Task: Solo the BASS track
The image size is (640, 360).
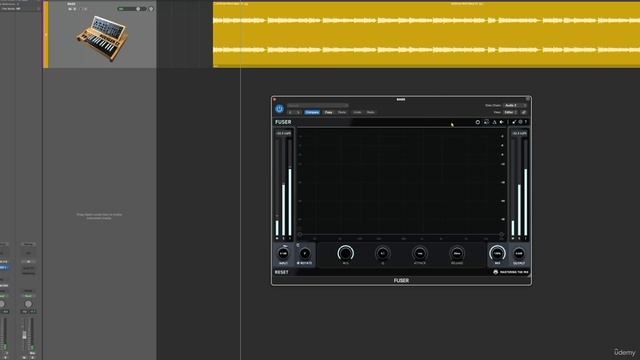Action: point(75,9)
